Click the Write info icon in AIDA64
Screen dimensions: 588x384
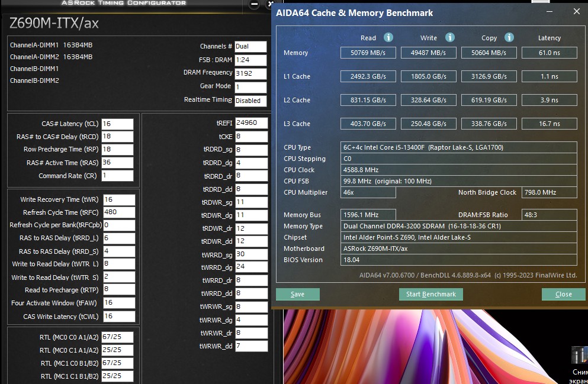click(x=449, y=37)
